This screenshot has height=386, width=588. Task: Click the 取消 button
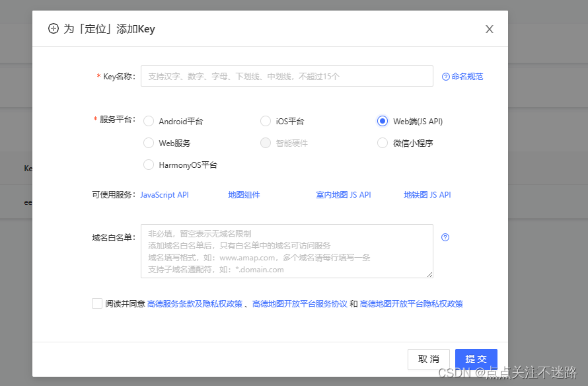coord(429,360)
